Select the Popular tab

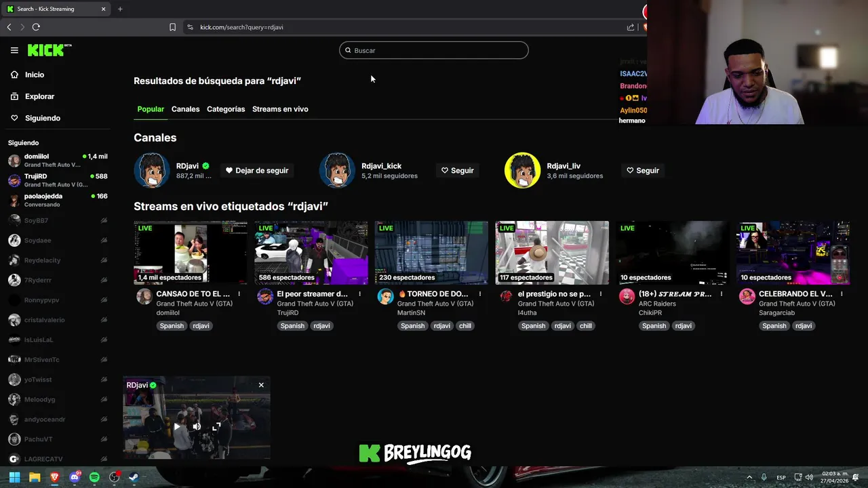coord(151,109)
